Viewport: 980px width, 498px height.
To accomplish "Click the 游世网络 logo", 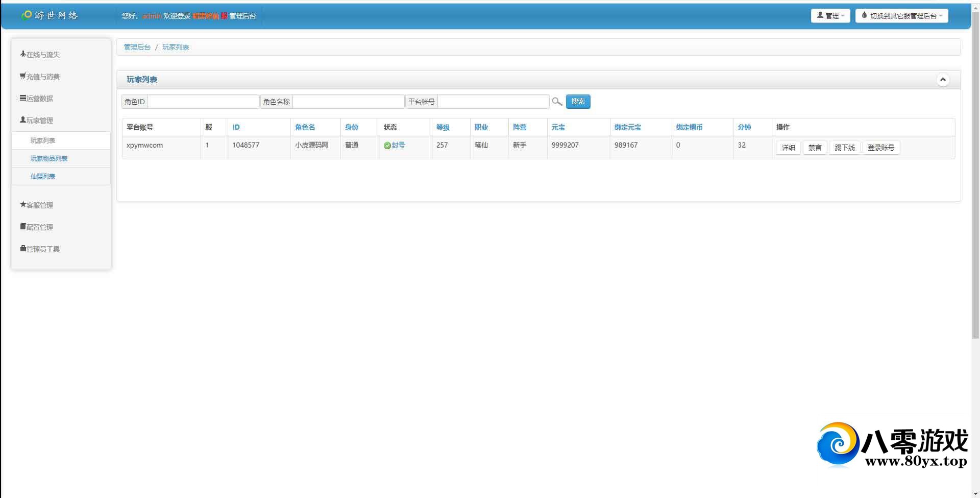I will (50, 15).
